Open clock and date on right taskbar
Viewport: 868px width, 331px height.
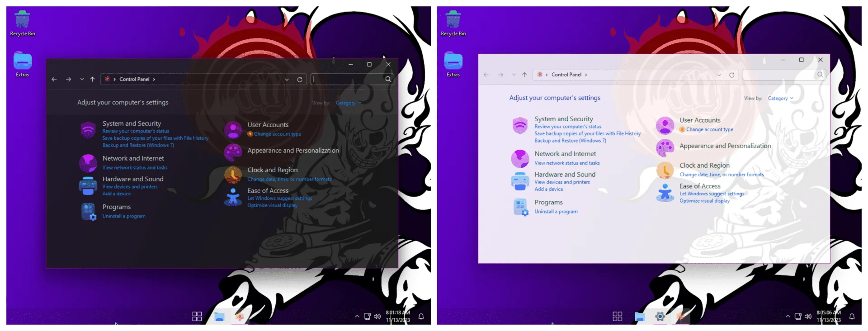tap(829, 316)
